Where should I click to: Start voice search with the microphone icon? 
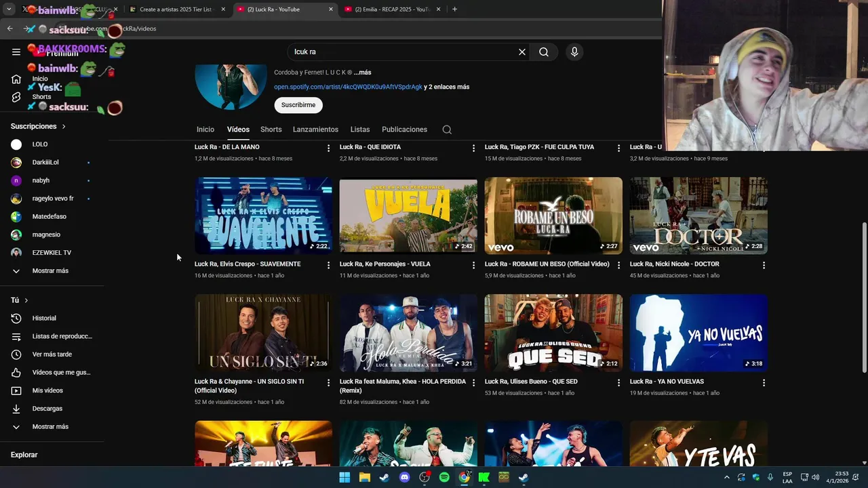pos(574,52)
